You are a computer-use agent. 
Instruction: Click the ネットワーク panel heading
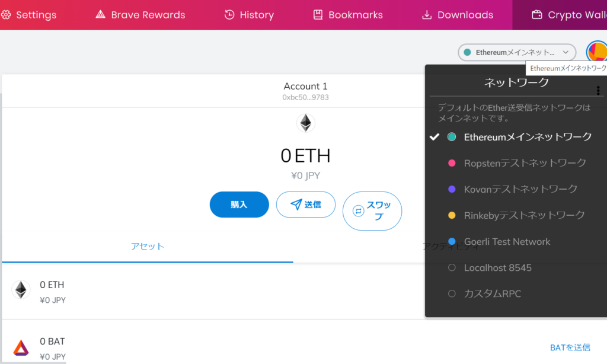point(516,82)
